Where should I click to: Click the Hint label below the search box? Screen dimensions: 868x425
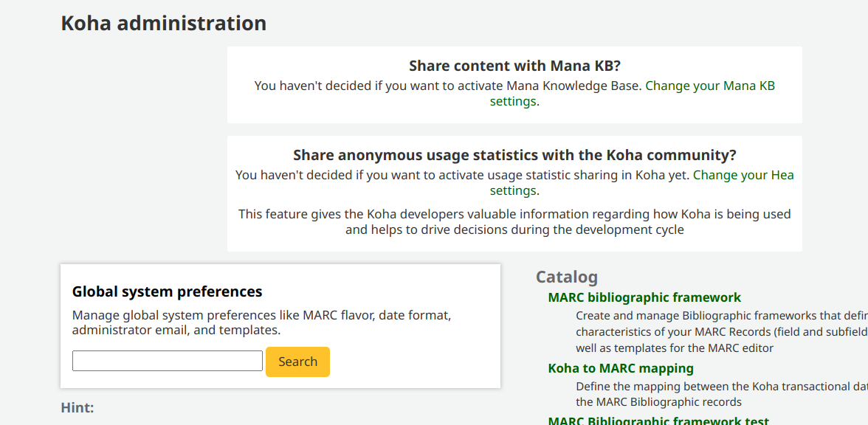click(77, 407)
